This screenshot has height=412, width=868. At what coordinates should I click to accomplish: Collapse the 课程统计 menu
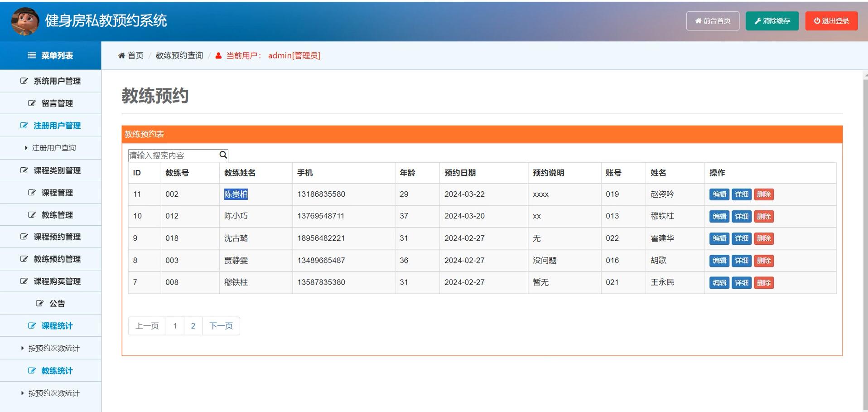[51, 325]
